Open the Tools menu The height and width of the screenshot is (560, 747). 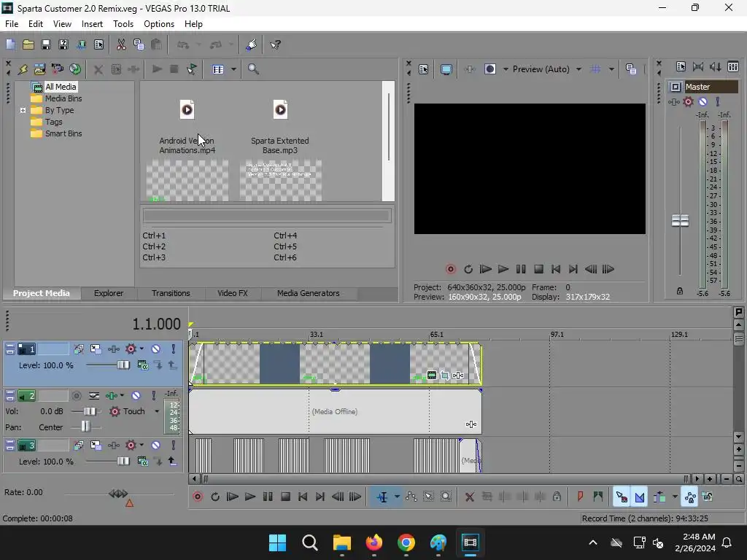[123, 24]
